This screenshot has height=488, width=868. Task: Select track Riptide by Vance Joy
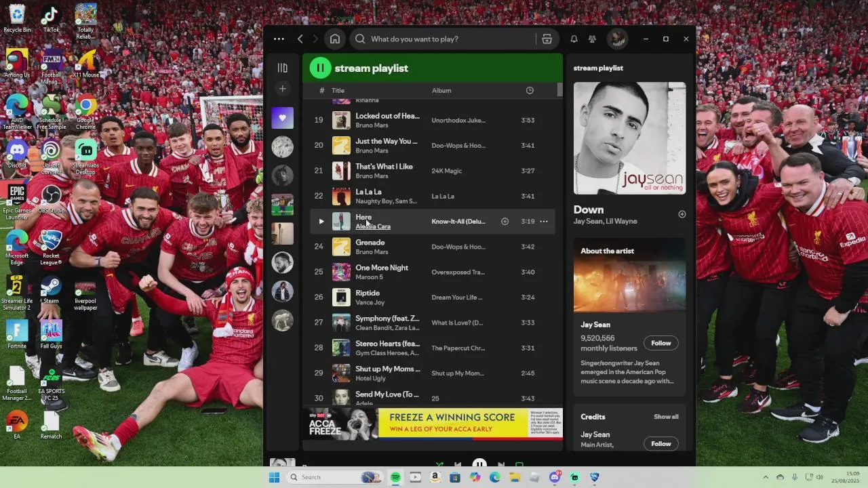click(x=433, y=298)
